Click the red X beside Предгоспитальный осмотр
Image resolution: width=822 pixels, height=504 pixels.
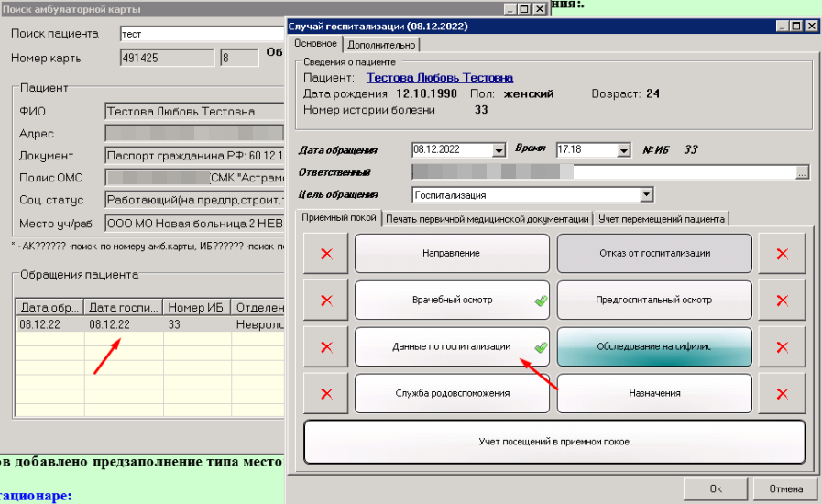pyautogui.click(x=783, y=301)
